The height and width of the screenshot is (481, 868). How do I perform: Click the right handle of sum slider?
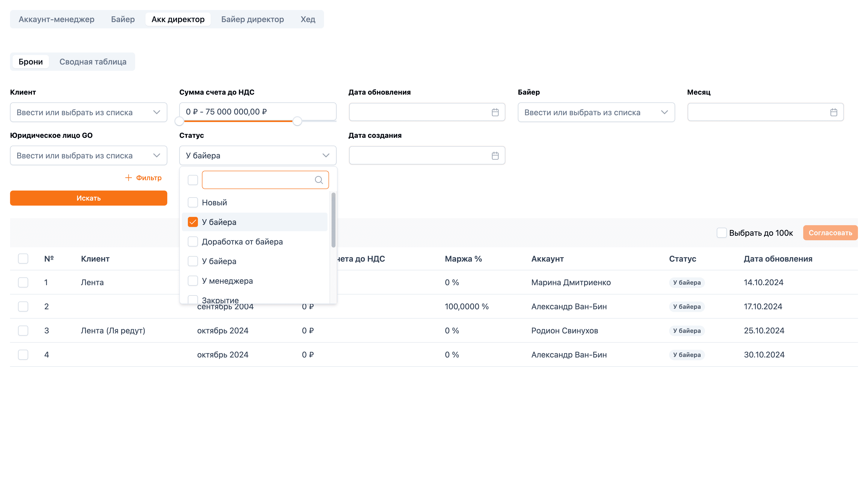[x=297, y=121]
